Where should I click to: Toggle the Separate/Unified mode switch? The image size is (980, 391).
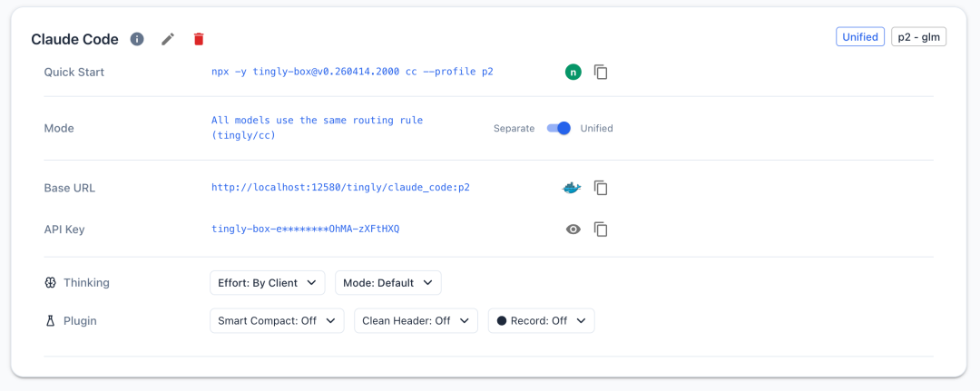pyautogui.click(x=559, y=128)
